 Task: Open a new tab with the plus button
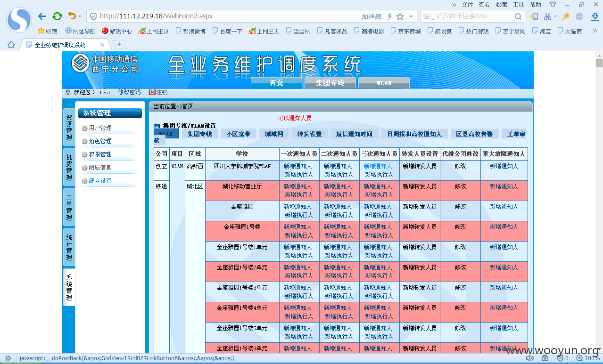[119, 44]
